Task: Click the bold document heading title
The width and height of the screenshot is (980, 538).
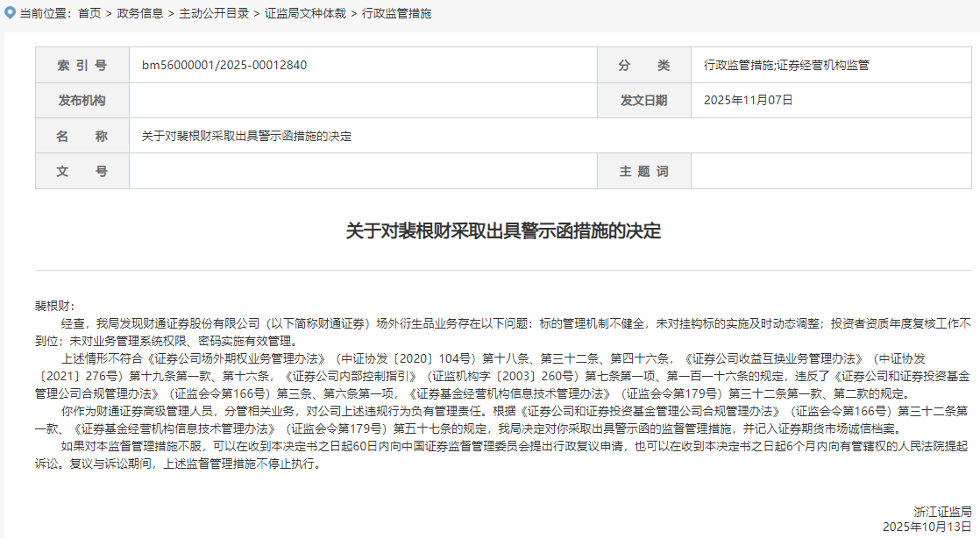Action: point(503,231)
